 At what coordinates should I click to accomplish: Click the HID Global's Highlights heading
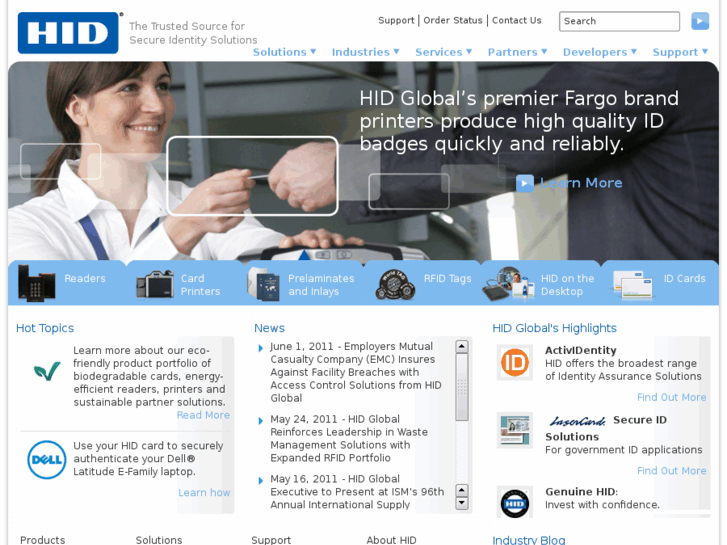coord(555,328)
